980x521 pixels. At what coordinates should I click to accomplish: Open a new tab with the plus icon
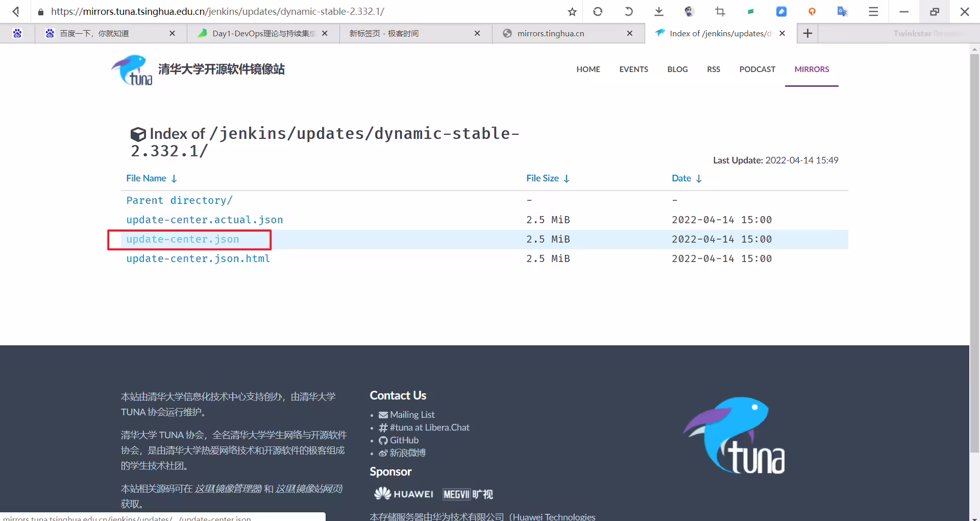pos(807,33)
